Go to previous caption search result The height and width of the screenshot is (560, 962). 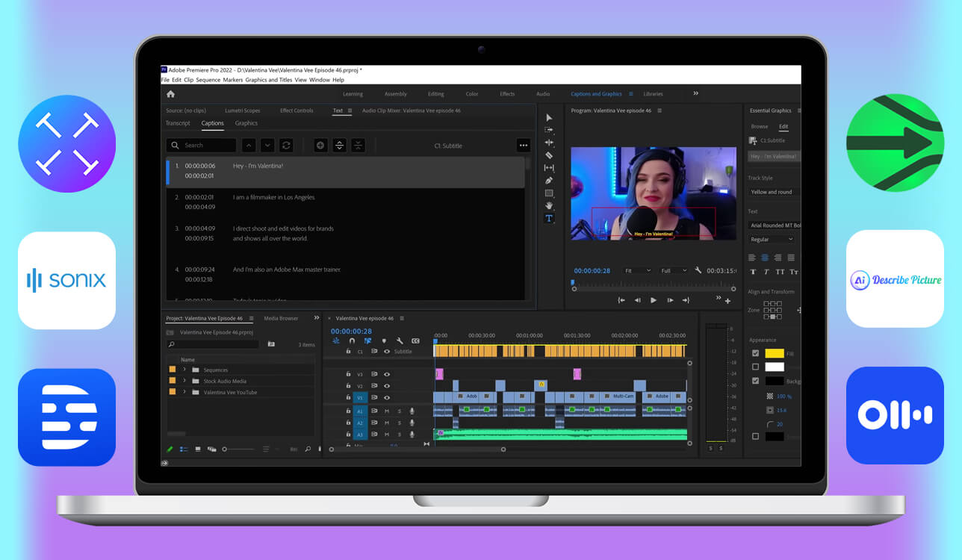[249, 146]
